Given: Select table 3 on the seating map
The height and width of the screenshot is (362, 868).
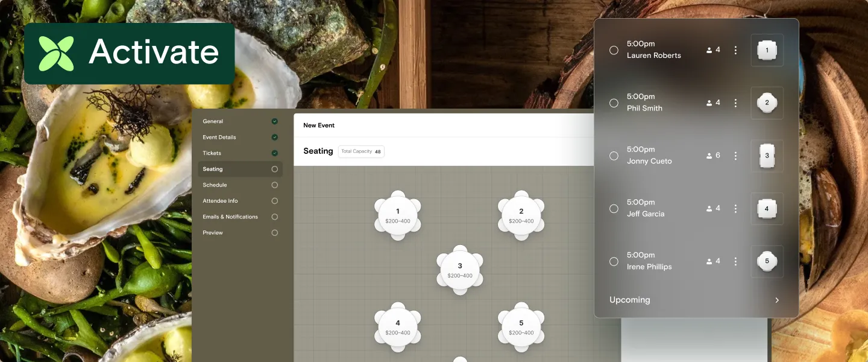Looking at the screenshot, I should point(460,270).
